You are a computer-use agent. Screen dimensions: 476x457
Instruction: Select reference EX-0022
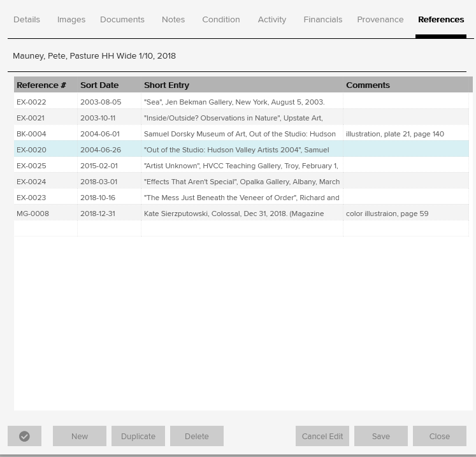click(31, 102)
